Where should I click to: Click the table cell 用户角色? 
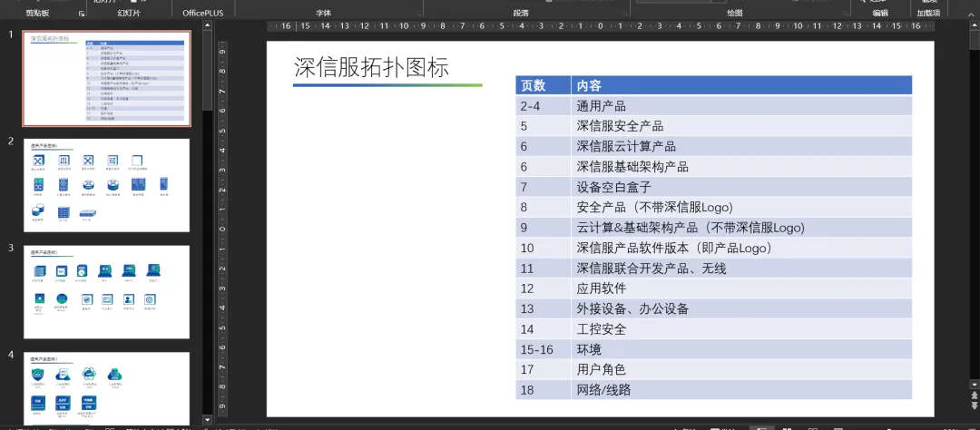click(x=741, y=369)
